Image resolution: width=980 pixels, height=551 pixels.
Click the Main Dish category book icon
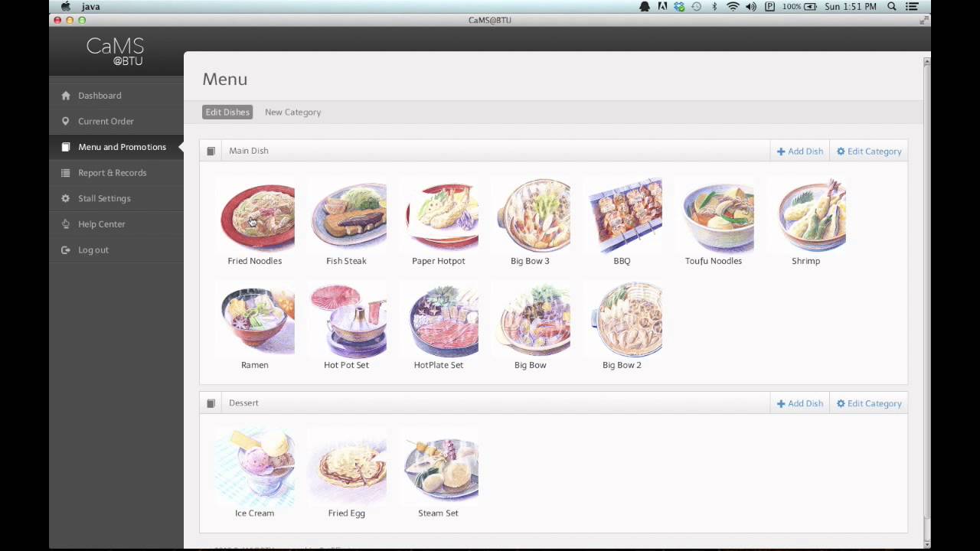(x=211, y=151)
